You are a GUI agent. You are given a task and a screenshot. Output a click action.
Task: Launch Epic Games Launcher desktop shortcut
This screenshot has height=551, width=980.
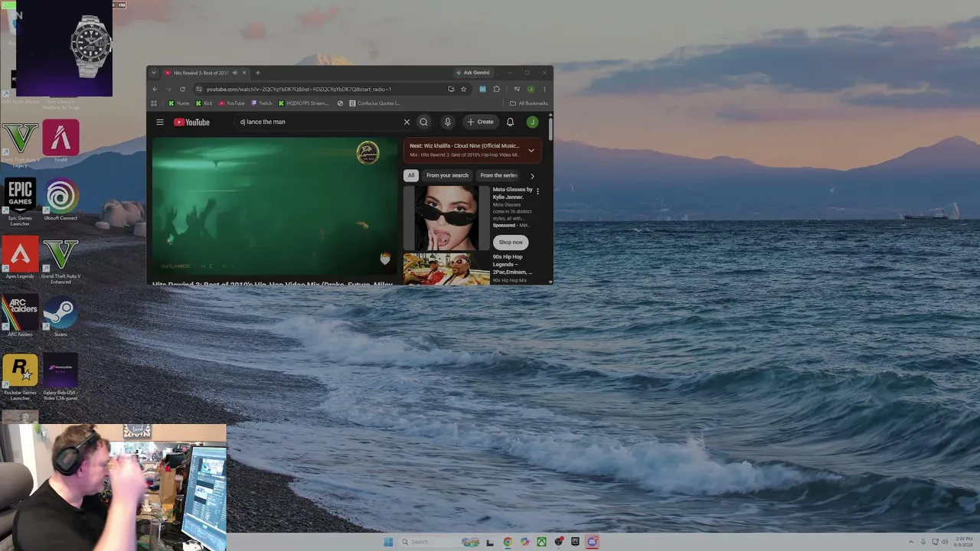click(21, 202)
